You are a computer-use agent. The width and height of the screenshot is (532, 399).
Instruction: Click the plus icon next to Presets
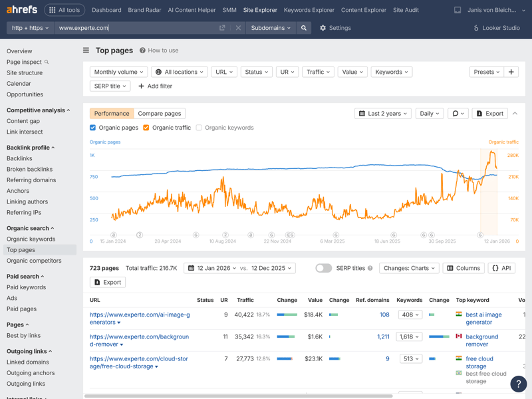pyautogui.click(x=511, y=72)
